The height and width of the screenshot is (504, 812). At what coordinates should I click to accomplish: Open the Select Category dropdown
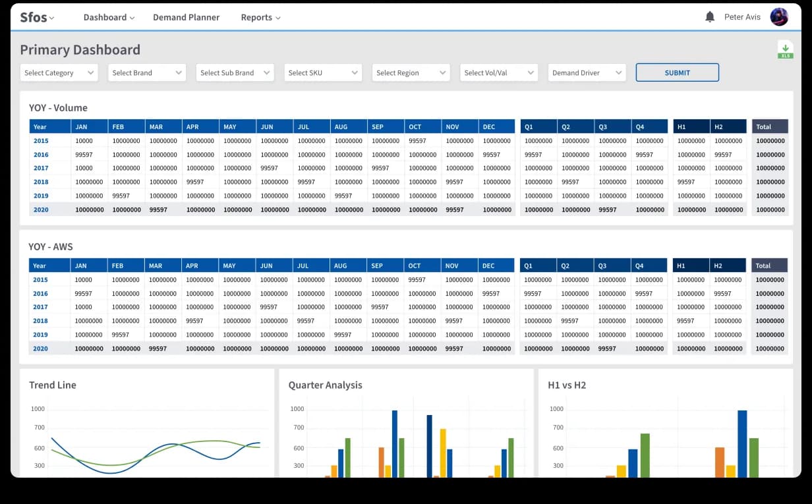59,72
